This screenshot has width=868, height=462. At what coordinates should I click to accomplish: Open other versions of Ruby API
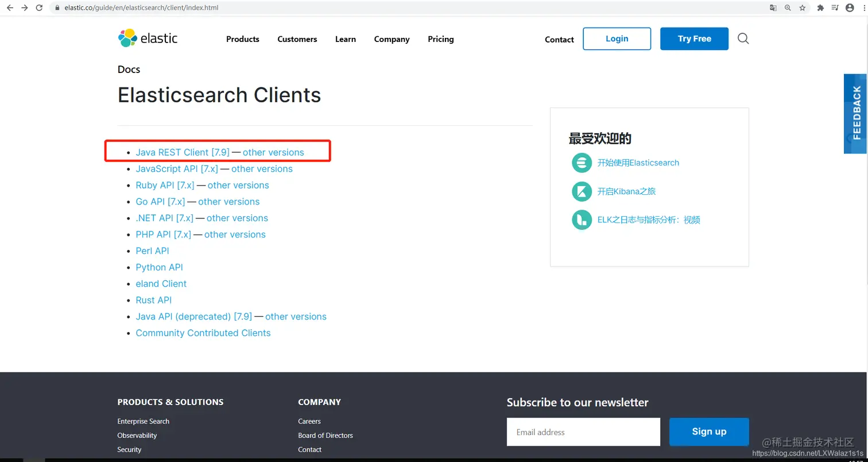point(238,185)
